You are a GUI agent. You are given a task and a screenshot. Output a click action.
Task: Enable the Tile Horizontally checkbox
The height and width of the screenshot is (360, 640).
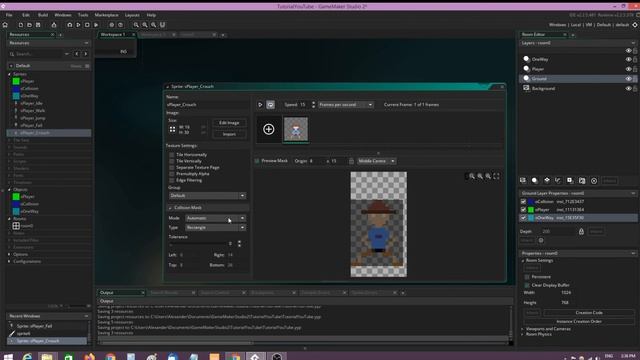click(x=172, y=155)
